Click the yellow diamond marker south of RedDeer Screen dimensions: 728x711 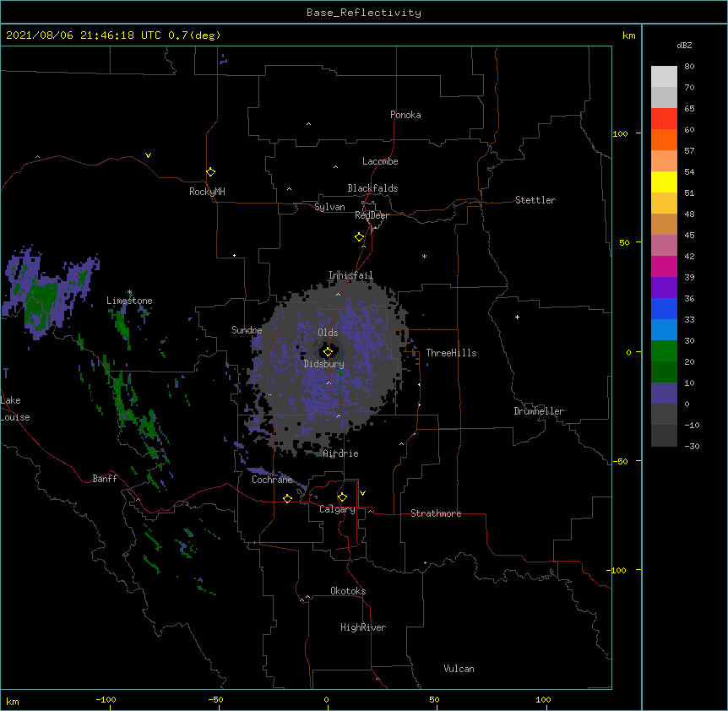[360, 237]
